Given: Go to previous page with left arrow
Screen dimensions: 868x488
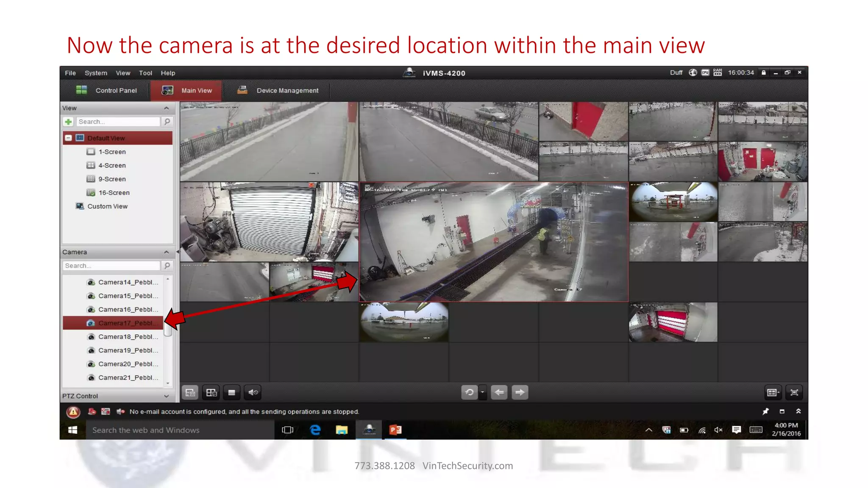Looking at the screenshot, I should 499,393.
